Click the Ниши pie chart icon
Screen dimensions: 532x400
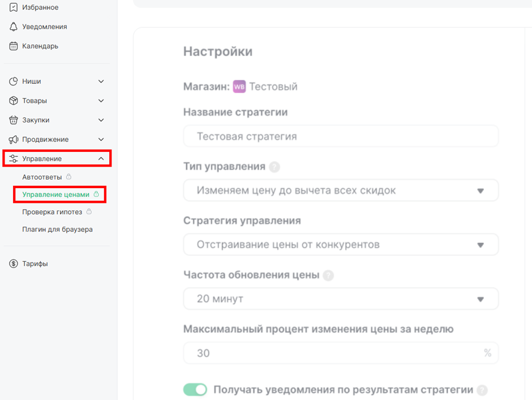click(13, 81)
